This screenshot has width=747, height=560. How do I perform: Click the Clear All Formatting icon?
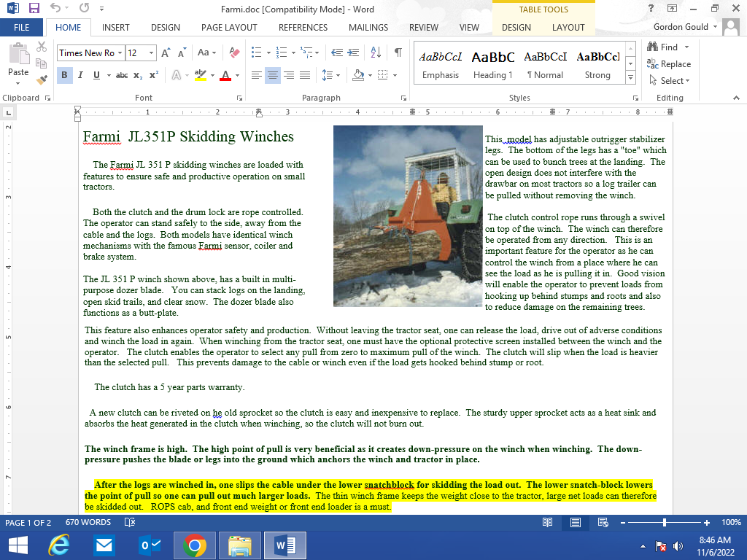(x=234, y=52)
